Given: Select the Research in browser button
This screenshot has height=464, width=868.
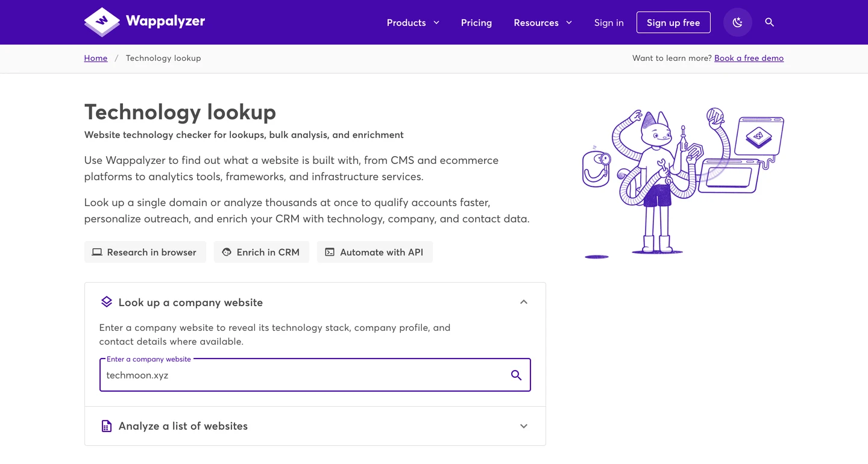Looking at the screenshot, I should point(145,252).
